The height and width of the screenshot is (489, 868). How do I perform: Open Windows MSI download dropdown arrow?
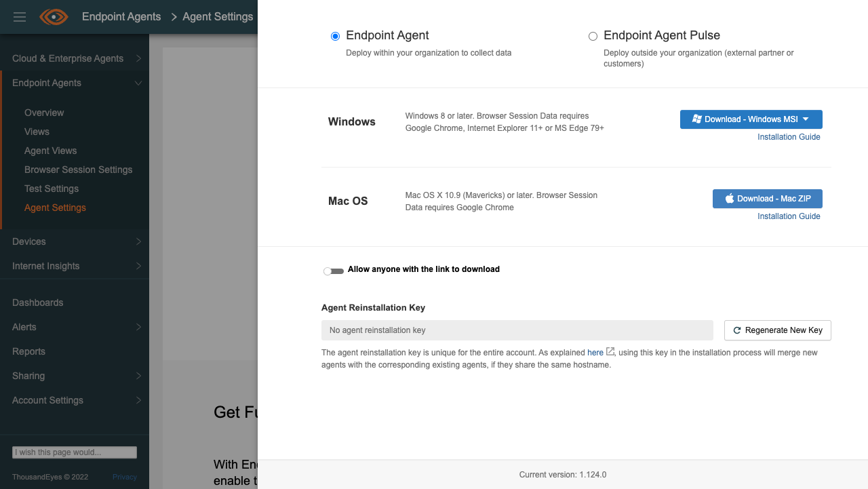click(806, 119)
